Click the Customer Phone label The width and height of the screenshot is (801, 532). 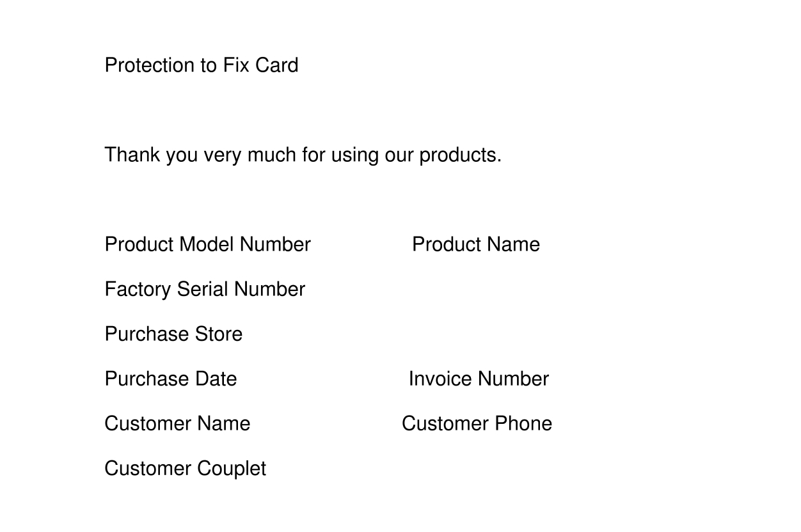(x=477, y=423)
